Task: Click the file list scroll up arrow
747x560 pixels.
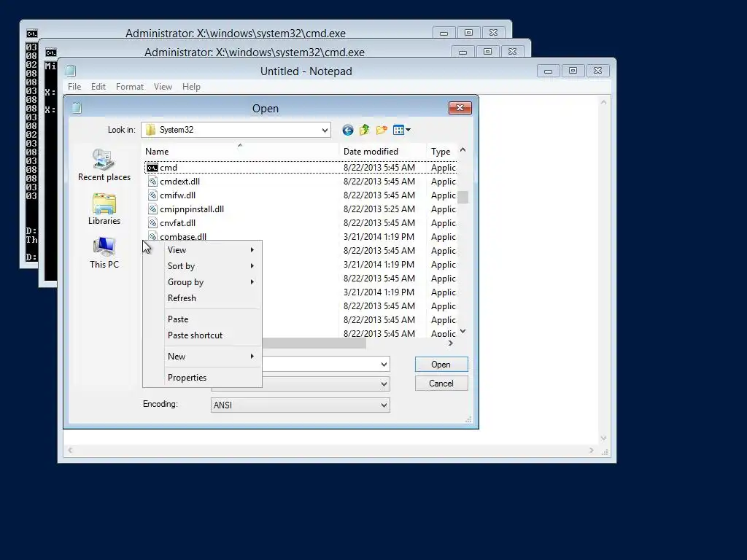Action: (462, 150)
